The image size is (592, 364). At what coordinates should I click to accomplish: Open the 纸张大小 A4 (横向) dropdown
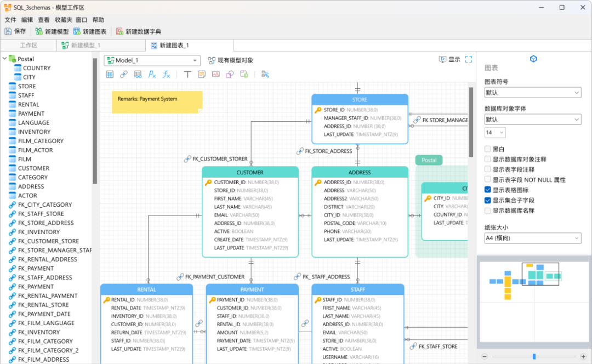[x=533, y=238]
